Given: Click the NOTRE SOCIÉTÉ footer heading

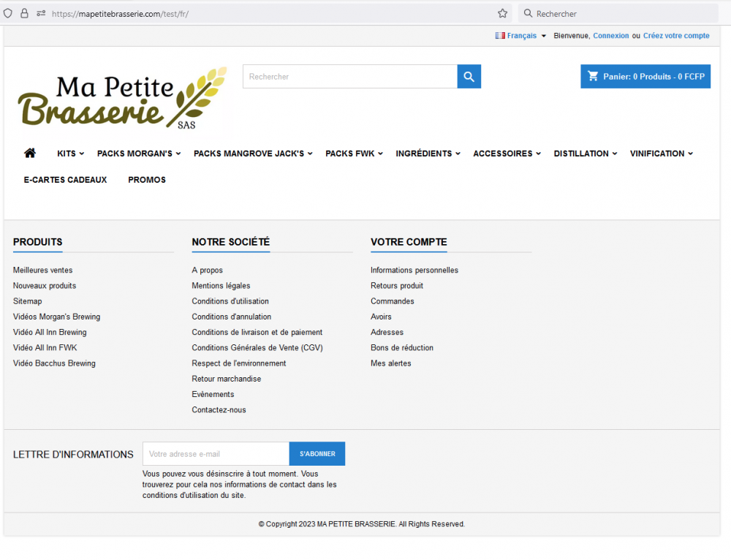Looking at the screenshot, I should 231,242.
